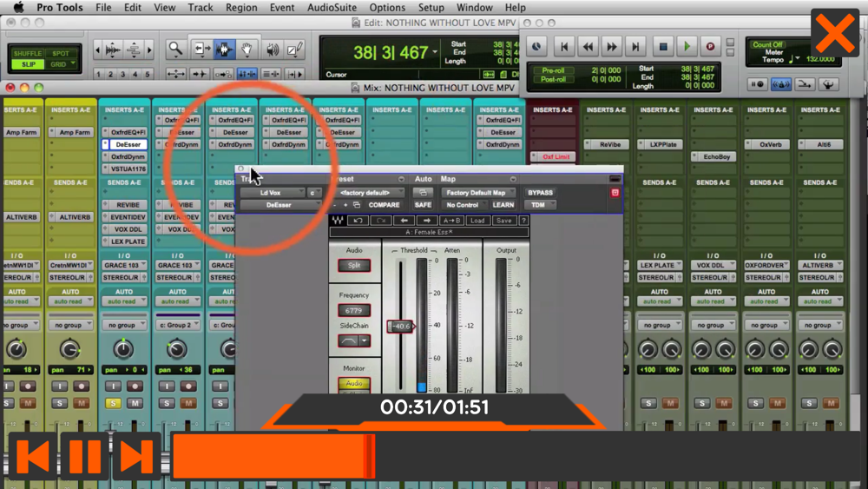Toggle SLIP edit mode
The width and height of the screenshot is (868, 489).
tap(28, 64)
